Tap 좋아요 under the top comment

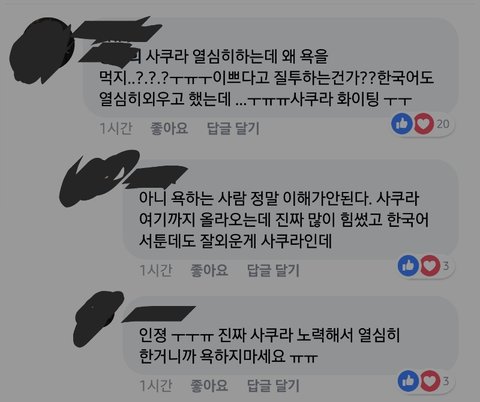coord(169,128)
